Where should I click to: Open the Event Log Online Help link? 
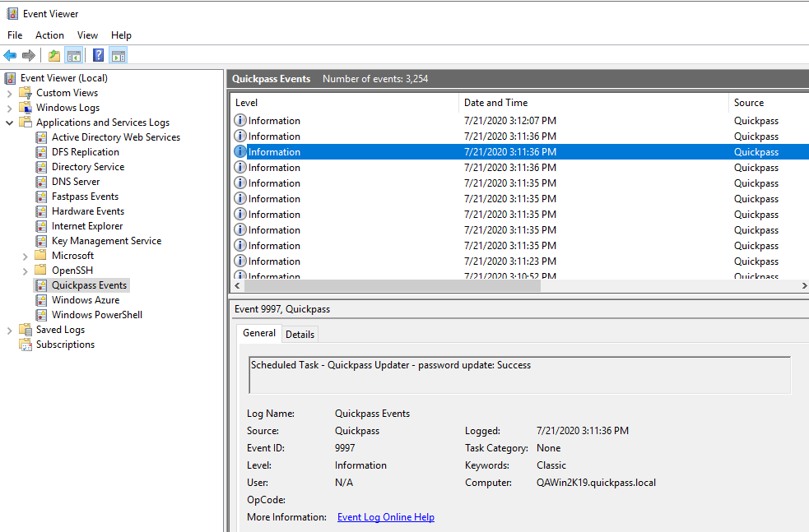pos(386,517)
